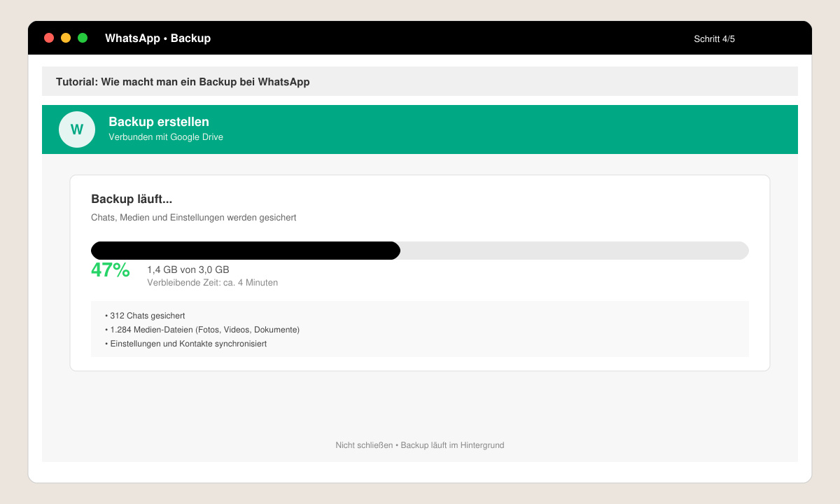
Task: Click the green maximize window button
Action: (83, 38)
